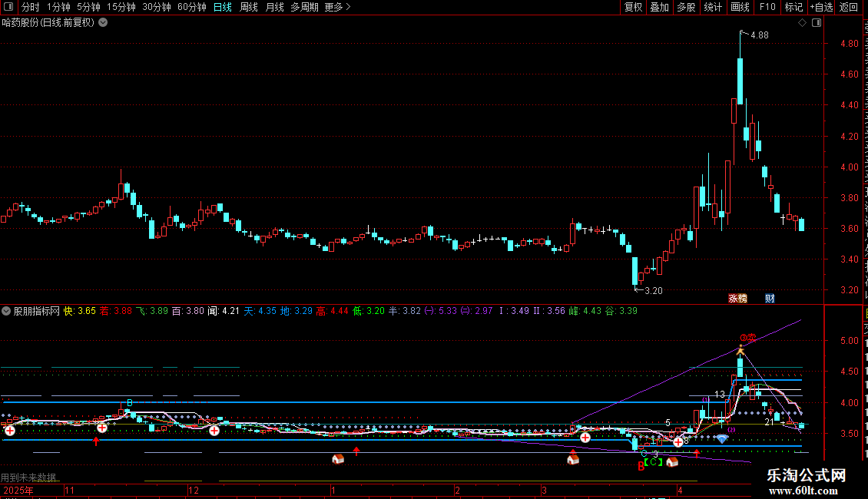
Task: Click the red plus circle before April
Action: (678, 442)
